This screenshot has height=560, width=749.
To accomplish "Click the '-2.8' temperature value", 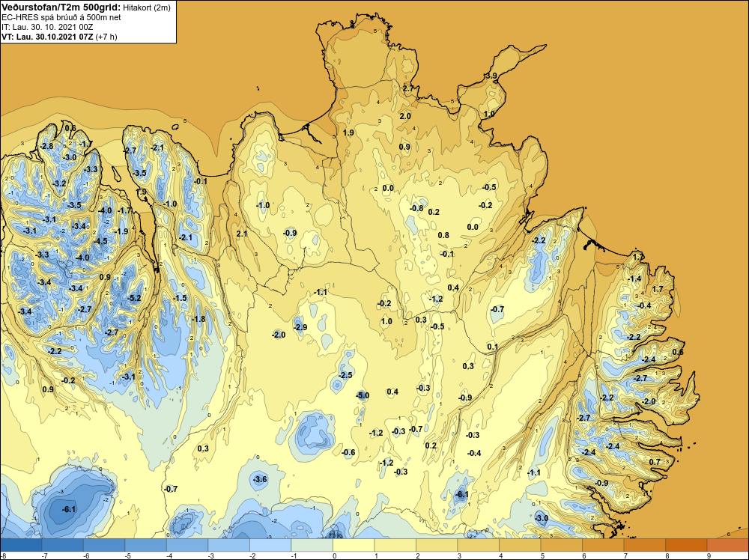I will point(46,146).
